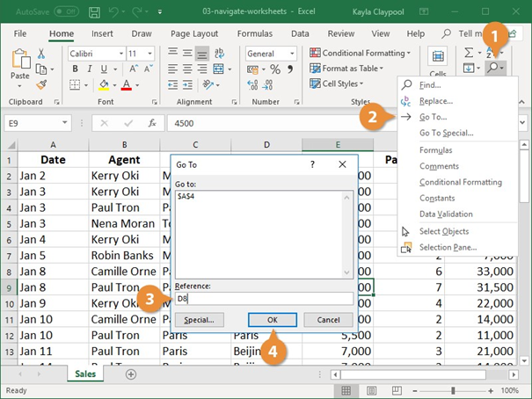Open the Format as Table dropdown
The height and width of the screenshot is (399, 532).
(x=346, y=69)
